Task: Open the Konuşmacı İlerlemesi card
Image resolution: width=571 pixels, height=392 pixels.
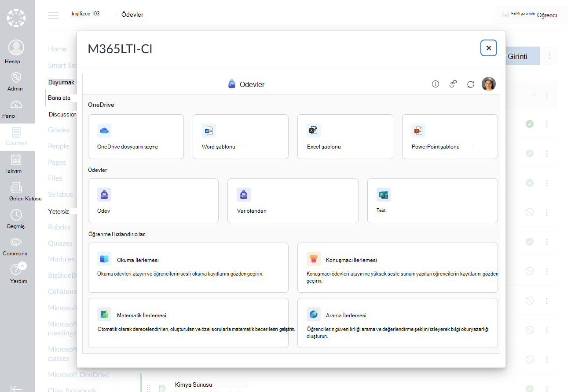Action: pyautogui.click(x=398, y=268)
